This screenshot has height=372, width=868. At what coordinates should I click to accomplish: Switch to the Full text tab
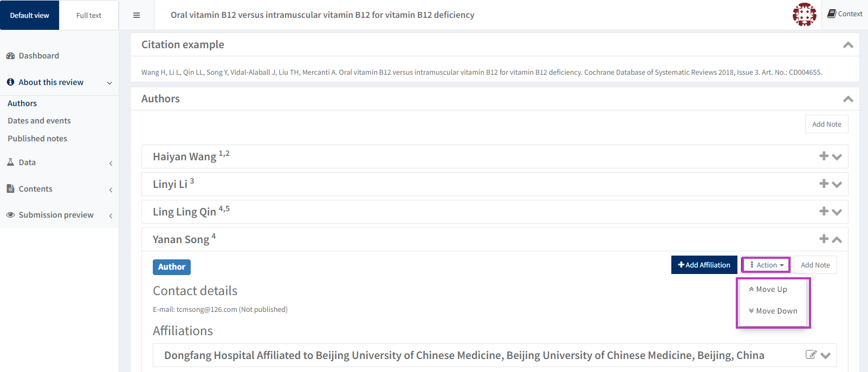89,15
